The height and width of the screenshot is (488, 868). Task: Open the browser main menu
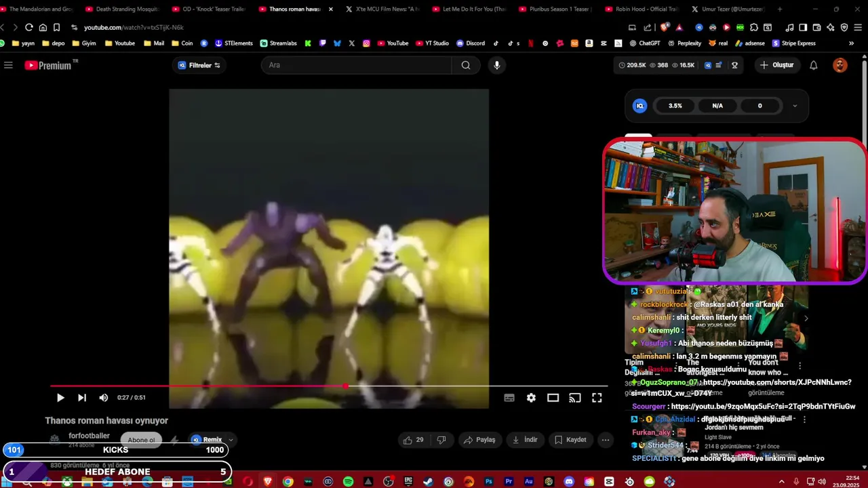point(858,27)
